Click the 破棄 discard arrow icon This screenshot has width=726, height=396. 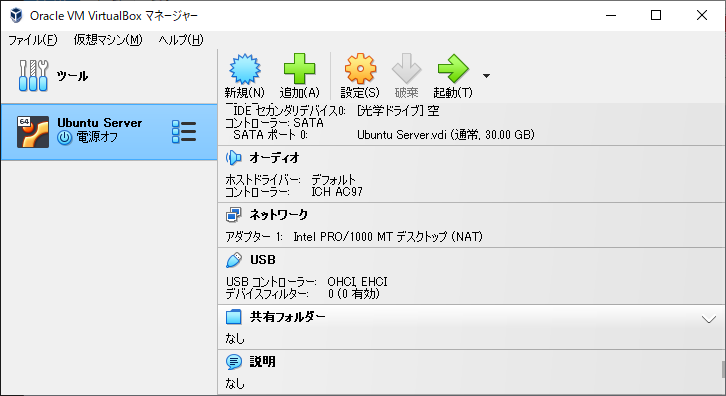tap(407, 69)
